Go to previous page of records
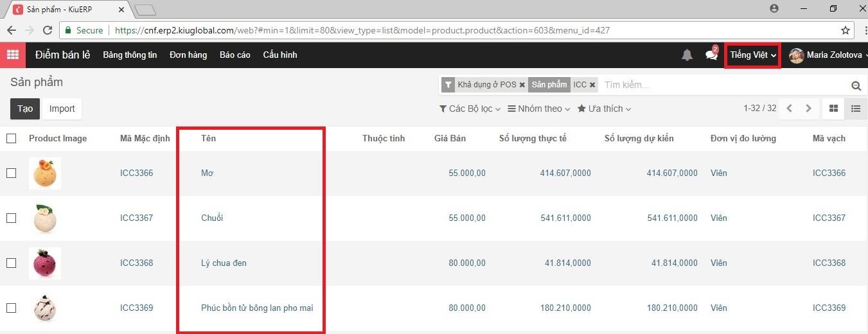 [x=790, y=109]
